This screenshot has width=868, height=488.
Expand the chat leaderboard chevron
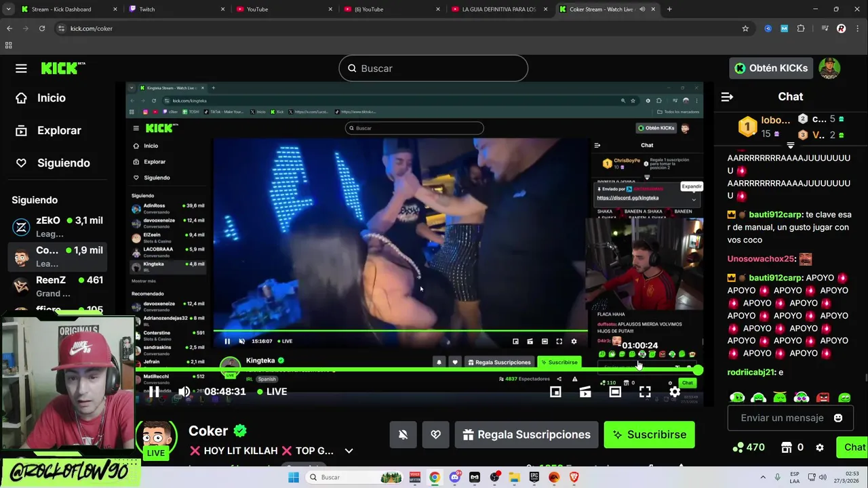coord(790,145)
